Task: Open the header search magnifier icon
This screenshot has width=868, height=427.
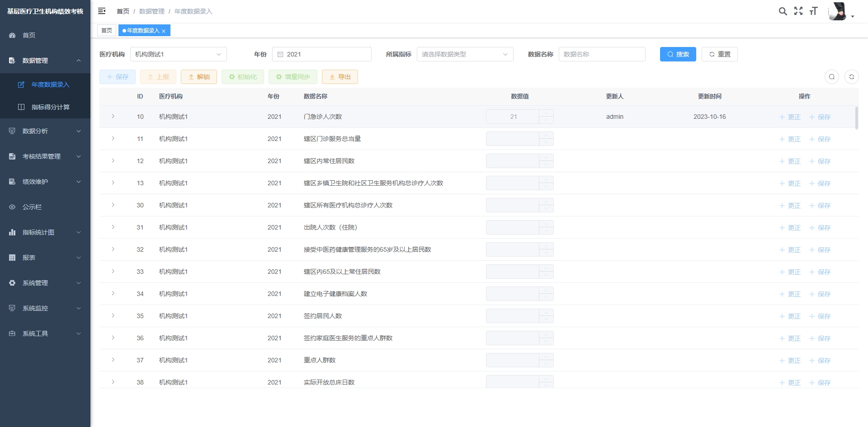Action: point(783,11)
